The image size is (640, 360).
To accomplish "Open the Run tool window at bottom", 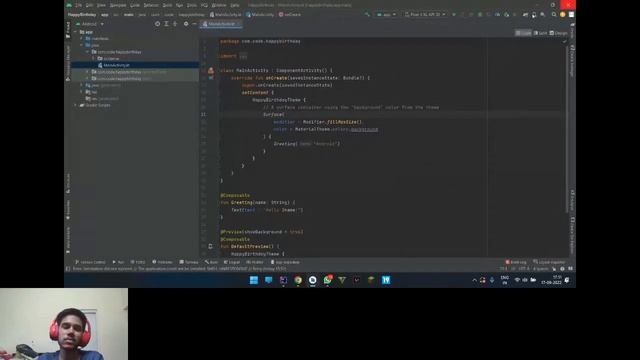I will point(118,262).
